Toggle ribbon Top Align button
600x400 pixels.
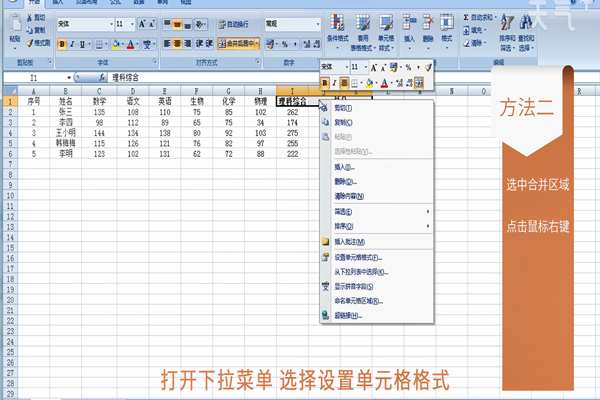pos(167,24)
